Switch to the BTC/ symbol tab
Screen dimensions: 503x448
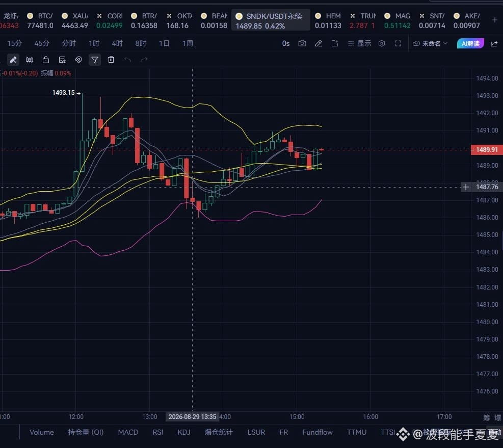point(40,20)
